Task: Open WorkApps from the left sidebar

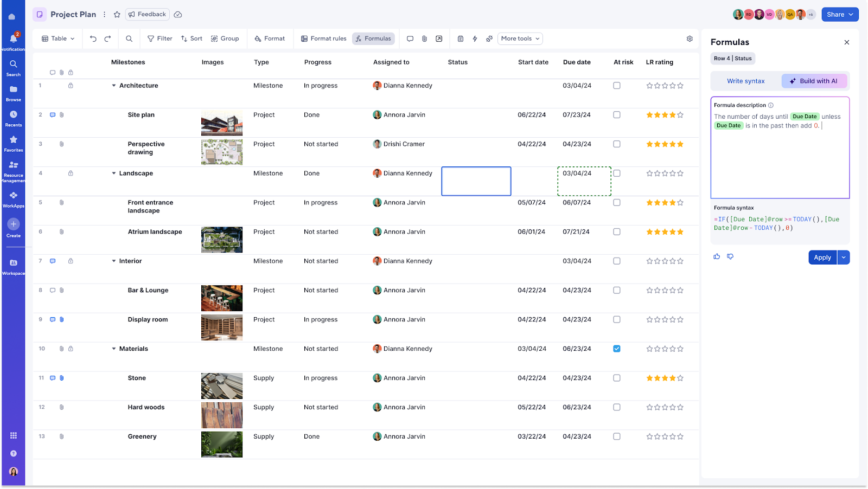Action: (13, 200)
